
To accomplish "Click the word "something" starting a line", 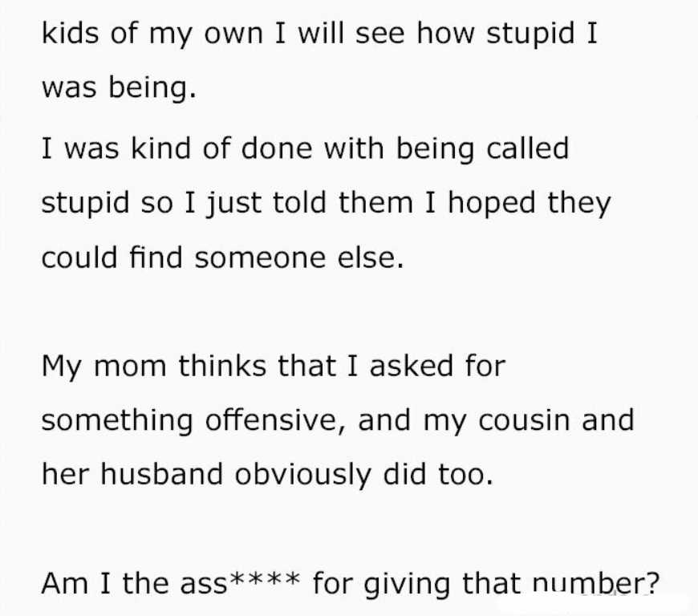I will pyautogui.click(x=117, y=420).
